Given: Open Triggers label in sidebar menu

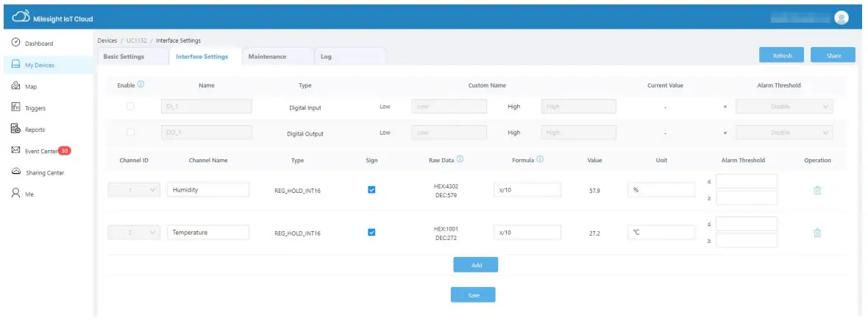Looking at the screenshot, I should 35,108.
